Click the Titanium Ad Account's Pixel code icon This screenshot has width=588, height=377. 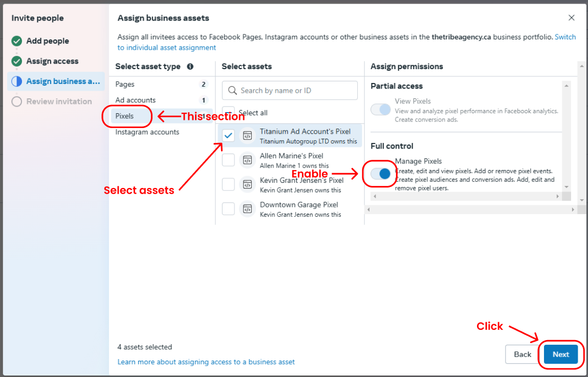click(247, 136)
